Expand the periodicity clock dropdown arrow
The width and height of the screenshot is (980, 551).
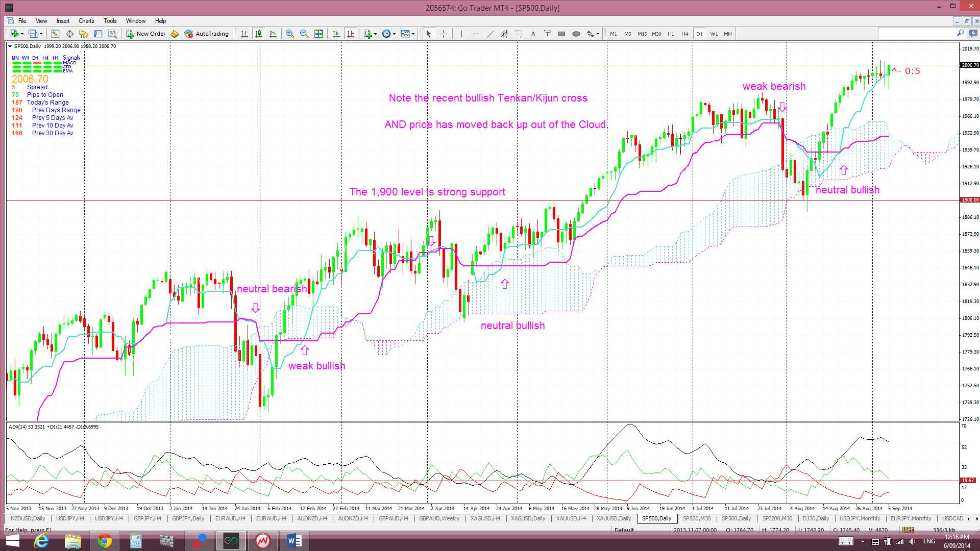tap(394, 34)
